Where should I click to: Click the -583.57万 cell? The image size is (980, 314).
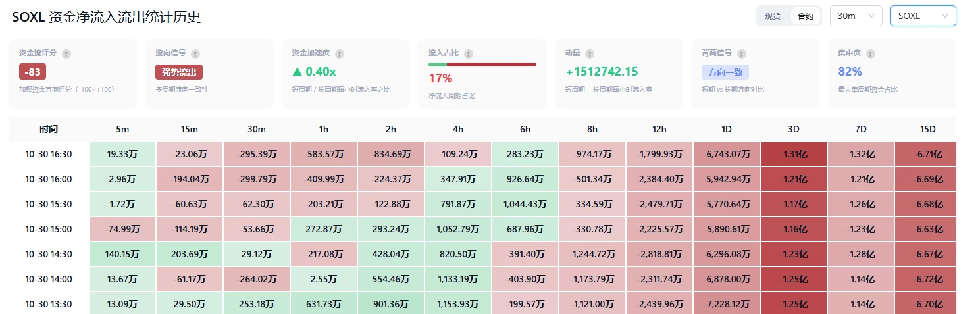point(324,154)
